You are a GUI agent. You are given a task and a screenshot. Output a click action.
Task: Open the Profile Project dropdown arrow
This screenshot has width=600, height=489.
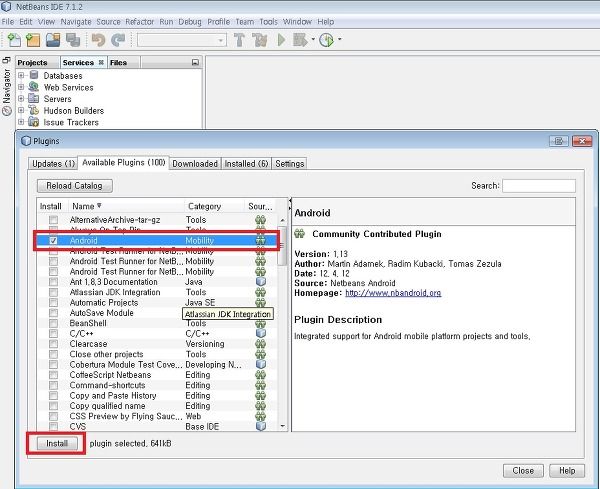click(x=339, y=39)
